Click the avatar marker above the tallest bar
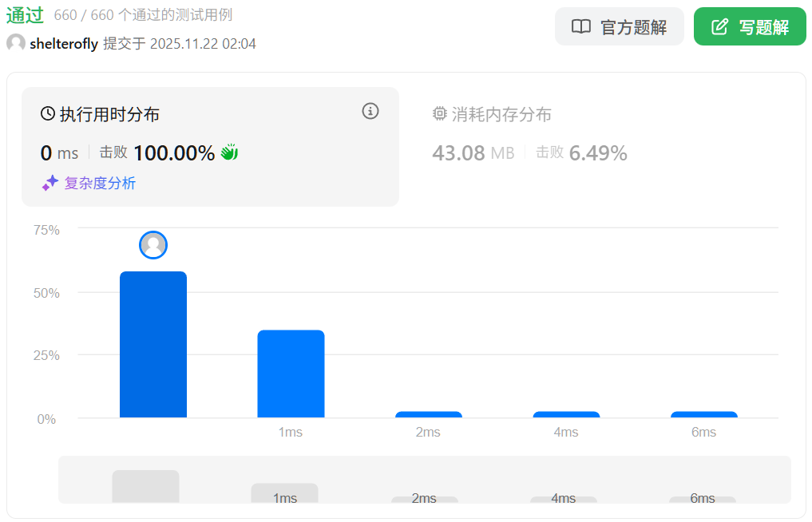 tap(153, 245)
